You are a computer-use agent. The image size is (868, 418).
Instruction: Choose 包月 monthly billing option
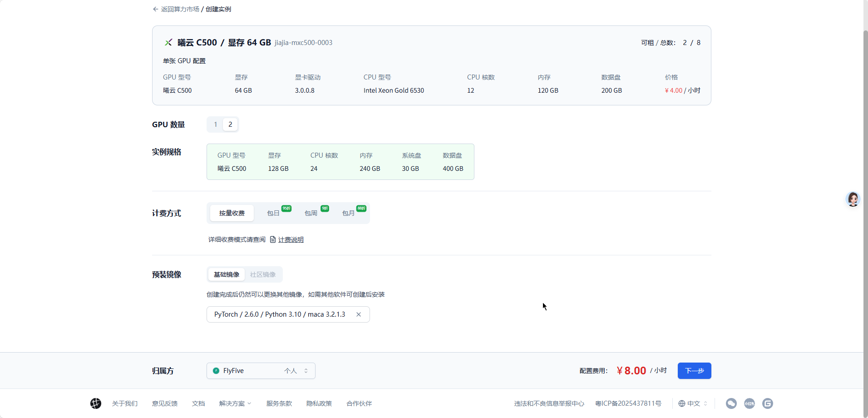pos(348,213)
